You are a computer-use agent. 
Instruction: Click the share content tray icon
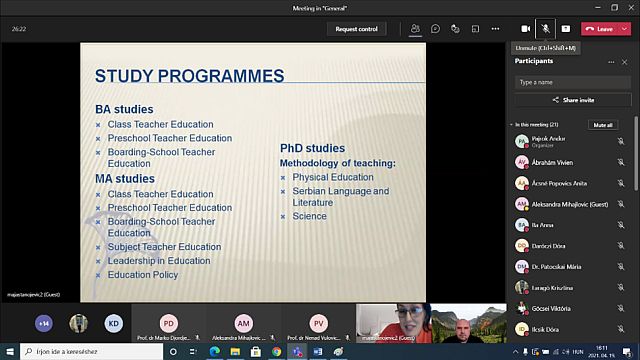click(x=566, y=29)
